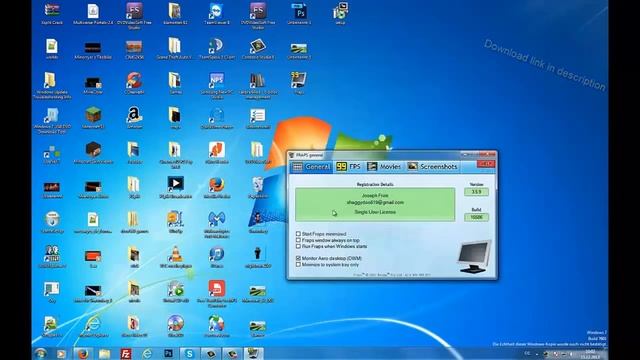Select the Internet Explorer desktop icon
640x360 pixels.
click(x=93, y=327)
